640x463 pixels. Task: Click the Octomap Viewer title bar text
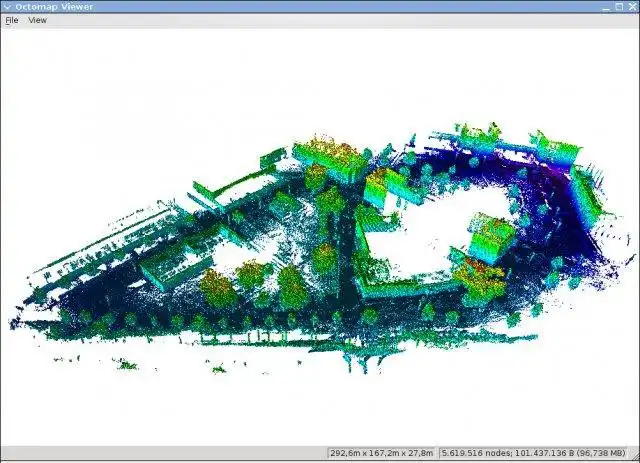click(x=54, y=7)
